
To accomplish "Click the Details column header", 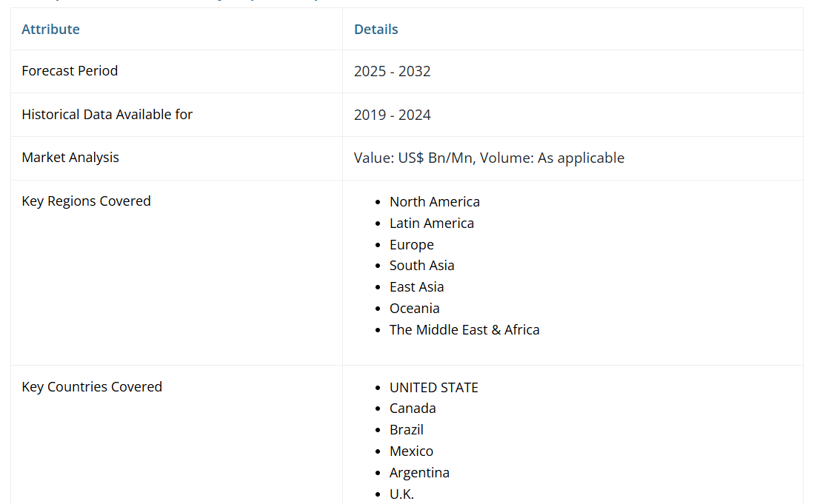I will (x=376, y=30).
